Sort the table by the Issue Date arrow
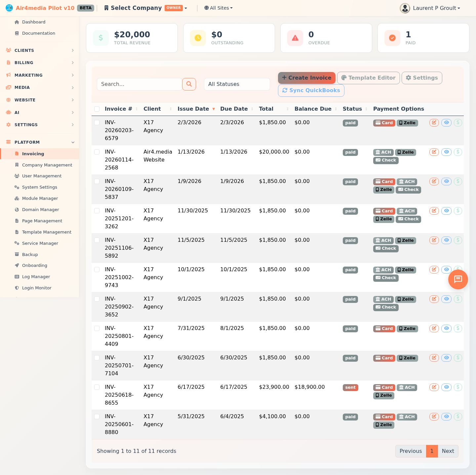476x475 pixels. [x=214, y=109]
